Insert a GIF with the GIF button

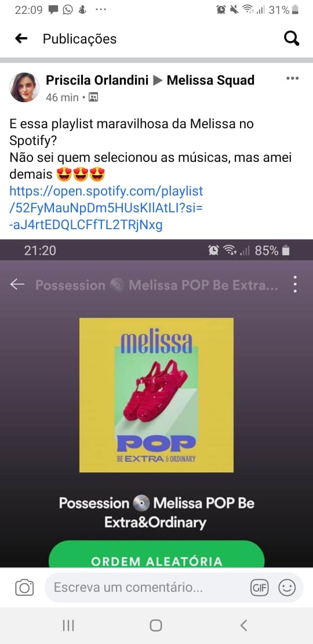click(260, 588)
